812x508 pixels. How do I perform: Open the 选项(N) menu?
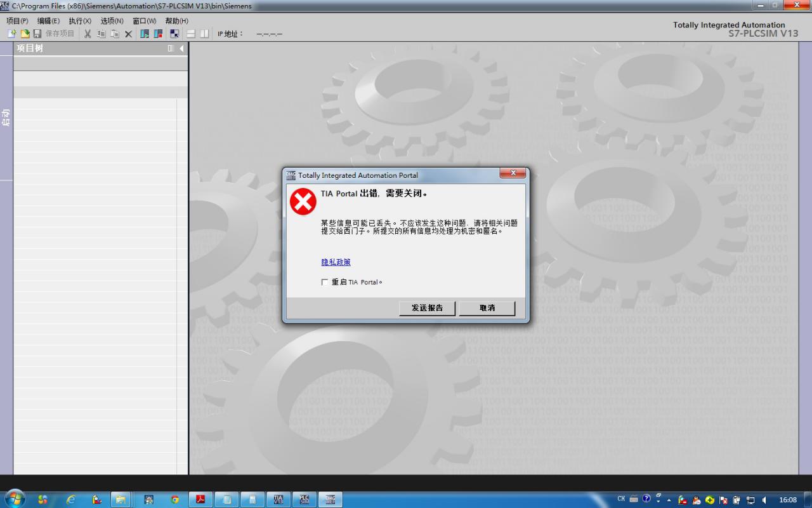[x=112, y=21]
